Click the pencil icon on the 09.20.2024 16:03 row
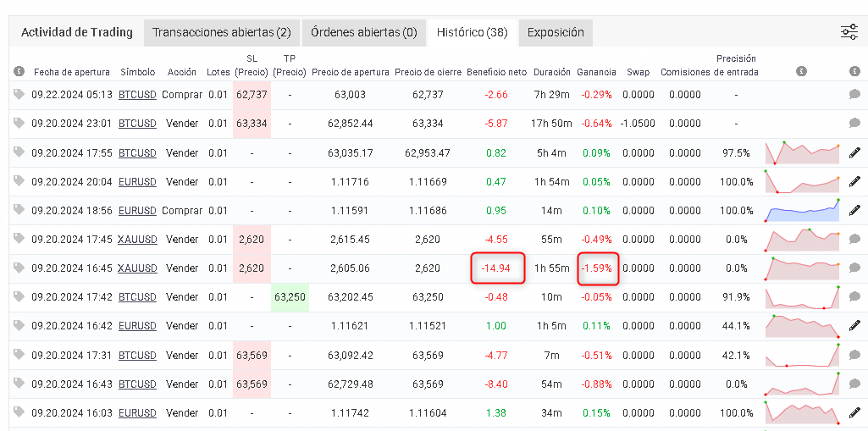The height and width of the screenshot is (431, 868). coord(854,412)
